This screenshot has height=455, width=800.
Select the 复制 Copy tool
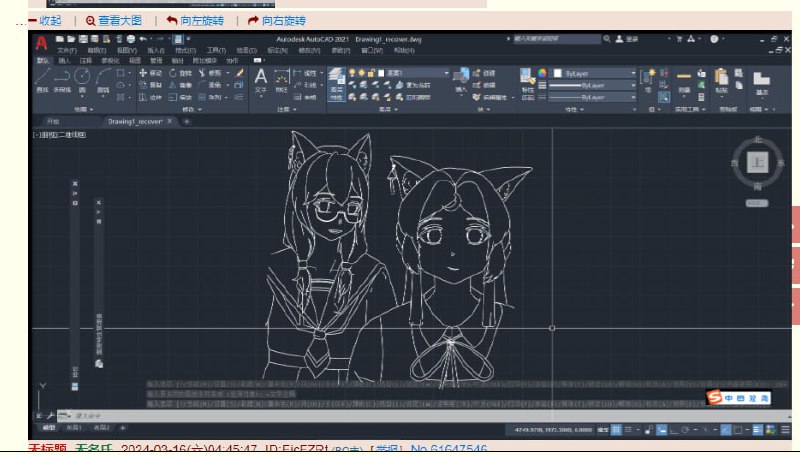tap(151, 85)
